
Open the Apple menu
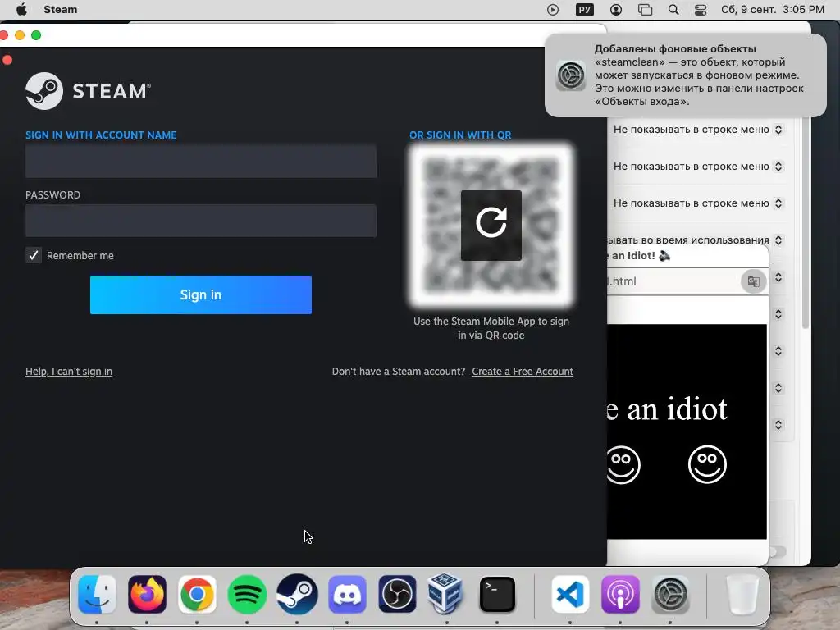click(21, 10)
